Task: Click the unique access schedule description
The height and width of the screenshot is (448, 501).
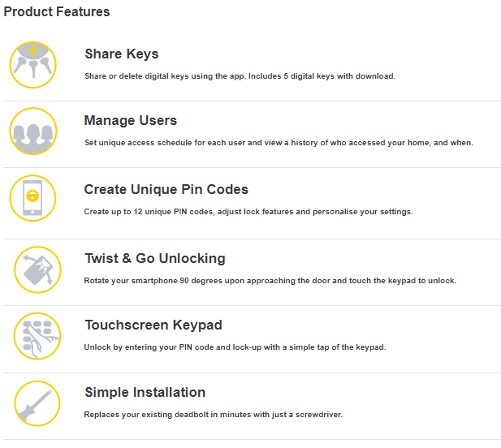Action: [279, 143]
